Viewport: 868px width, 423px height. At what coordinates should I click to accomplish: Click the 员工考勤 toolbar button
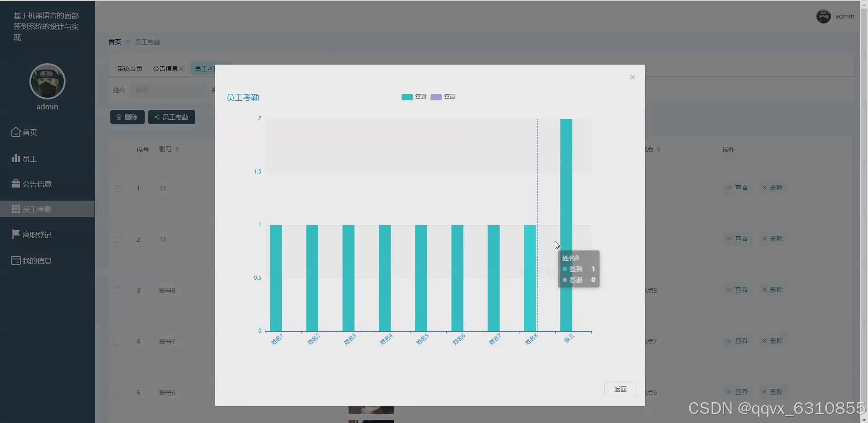point(171,117)
